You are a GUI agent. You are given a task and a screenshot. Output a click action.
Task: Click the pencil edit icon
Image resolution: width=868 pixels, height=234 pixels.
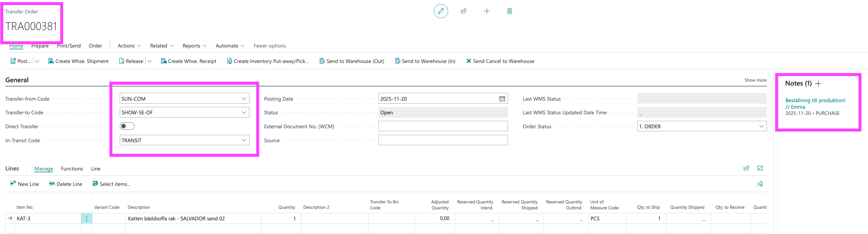tap(440, 11)
